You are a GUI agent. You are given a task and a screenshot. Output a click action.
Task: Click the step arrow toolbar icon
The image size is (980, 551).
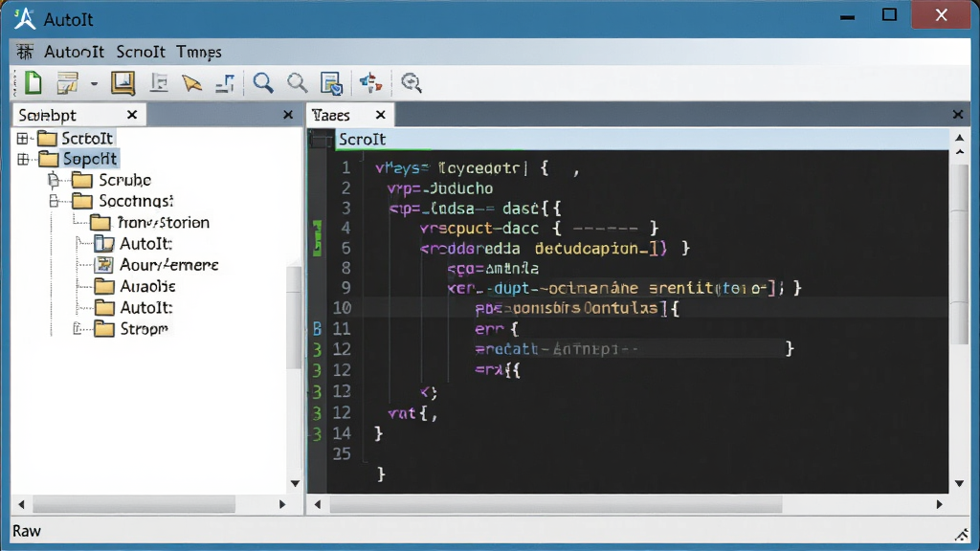click(225, 83)
